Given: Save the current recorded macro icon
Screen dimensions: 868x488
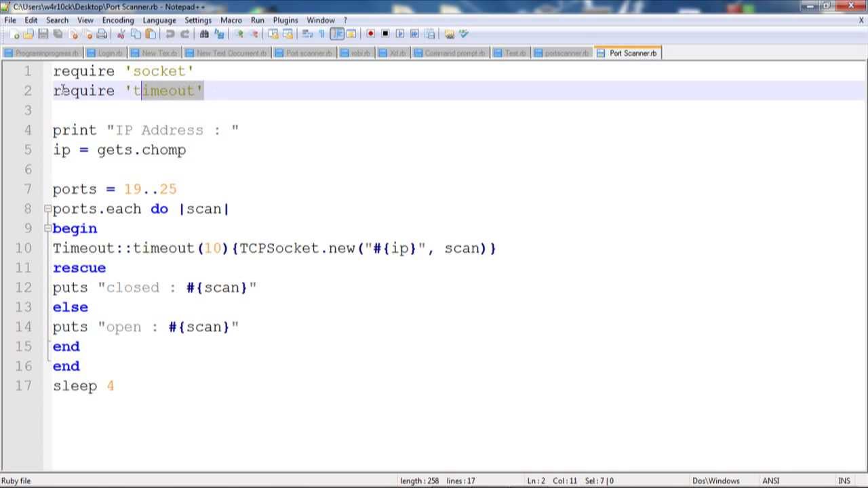Looking at the screenshot, I should point(429,34).
